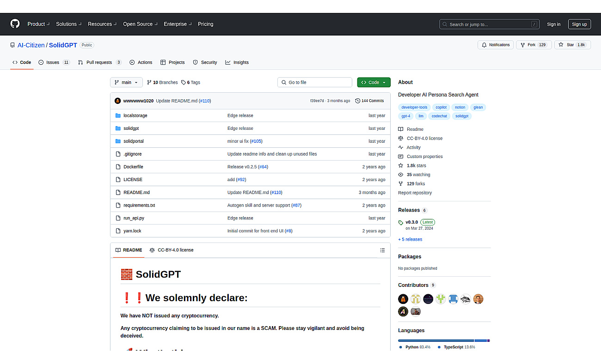The image size is (601, 364).
Task: Switch to the Projects tab
Action: coord(172,62)
